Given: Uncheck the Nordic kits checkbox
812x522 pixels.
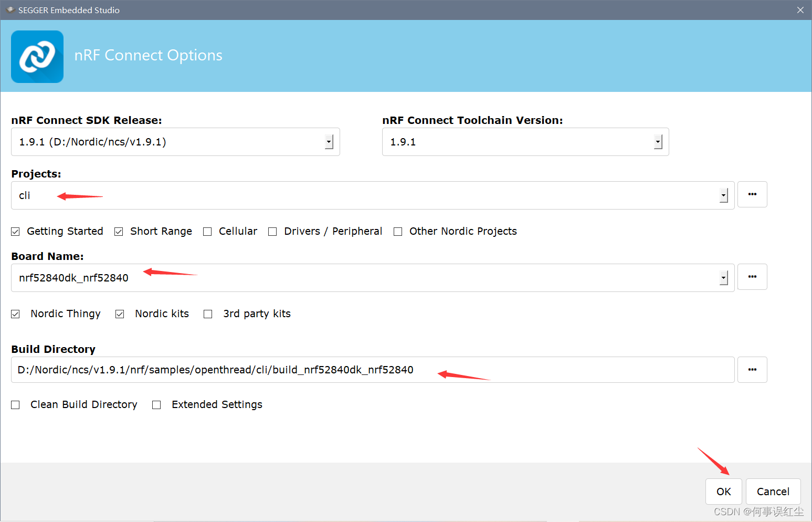Looking at the screenshot, I should [x=120, y=314].
